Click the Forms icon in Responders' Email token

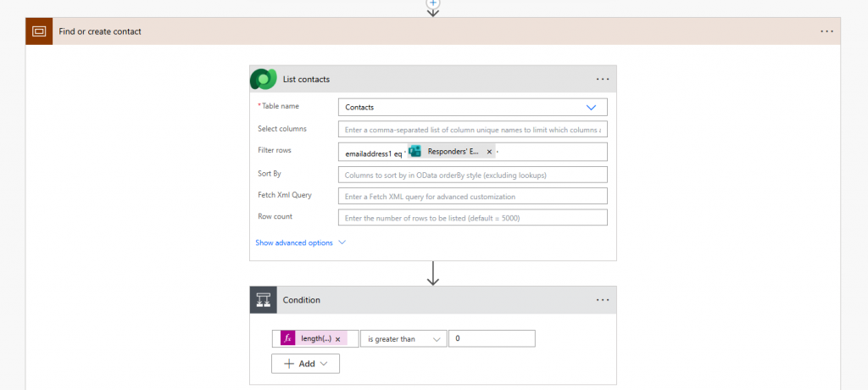coord(415,152)
